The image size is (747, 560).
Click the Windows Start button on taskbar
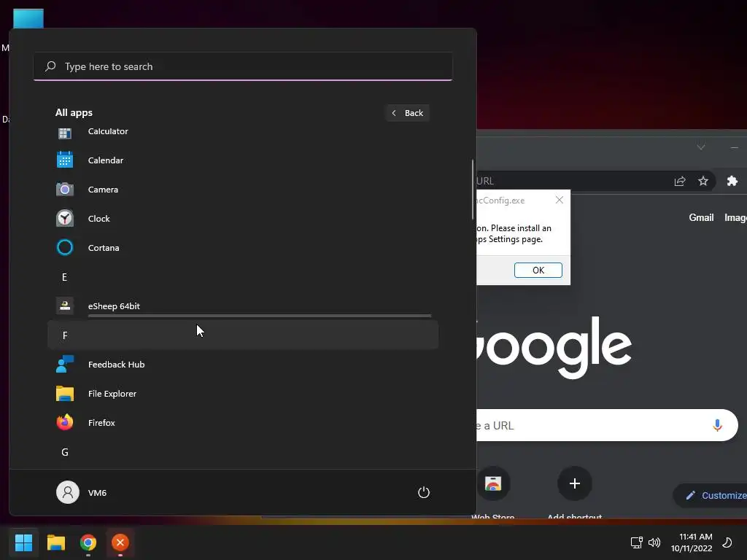click(x=23, y=542)
